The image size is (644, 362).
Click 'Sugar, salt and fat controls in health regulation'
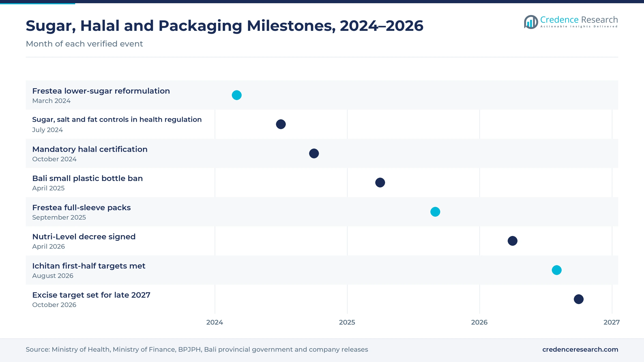click(117, 120)
